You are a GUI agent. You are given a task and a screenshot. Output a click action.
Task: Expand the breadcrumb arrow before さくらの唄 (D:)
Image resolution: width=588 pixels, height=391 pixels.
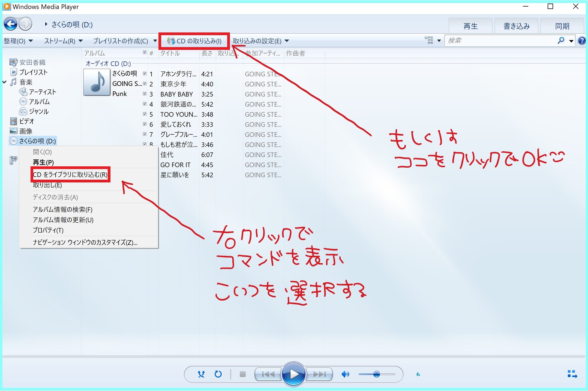tap(46, 24)
